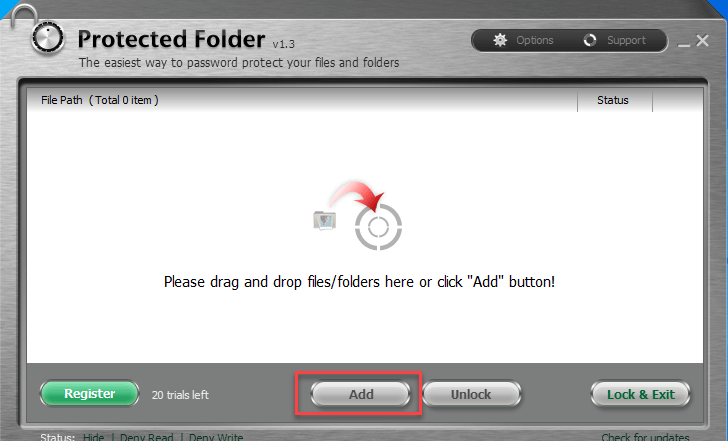This screenshot has height=441, width=728.
Task: Toggle the Deny Read status link
Action: 146,437
